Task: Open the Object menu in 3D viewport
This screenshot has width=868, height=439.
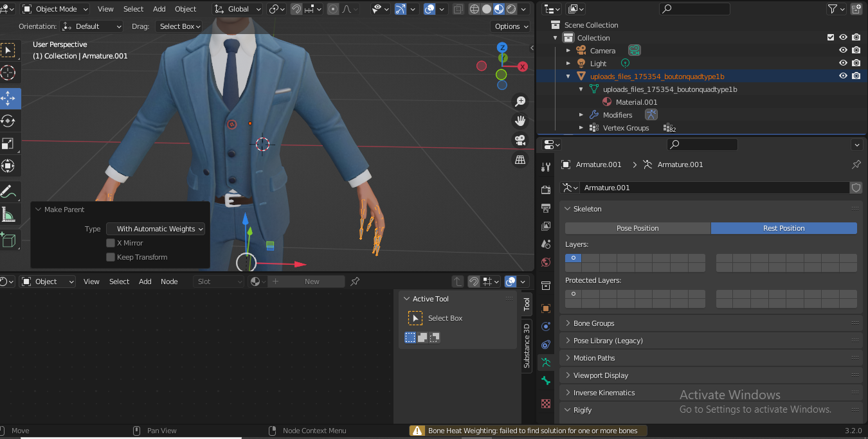Action: (x=186, y=9)
